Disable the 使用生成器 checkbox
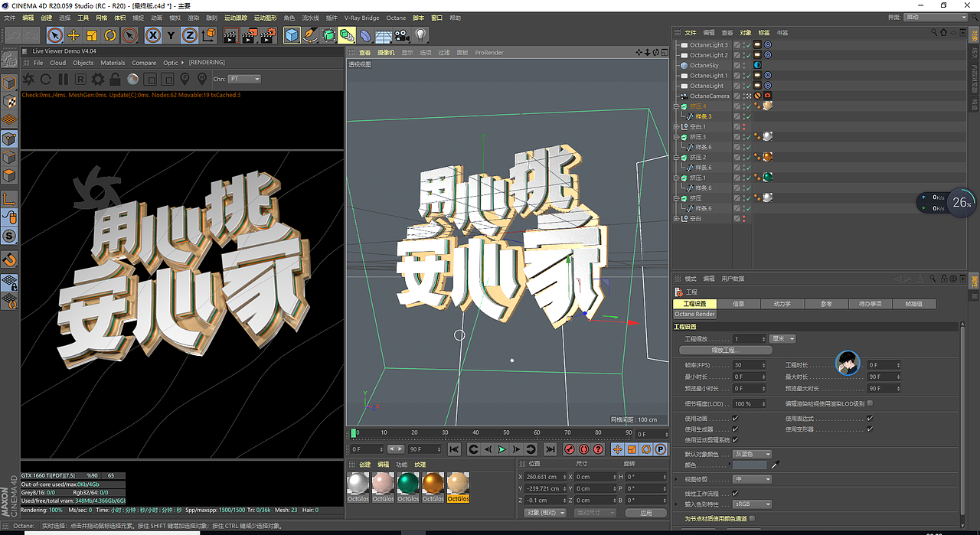 735,429
